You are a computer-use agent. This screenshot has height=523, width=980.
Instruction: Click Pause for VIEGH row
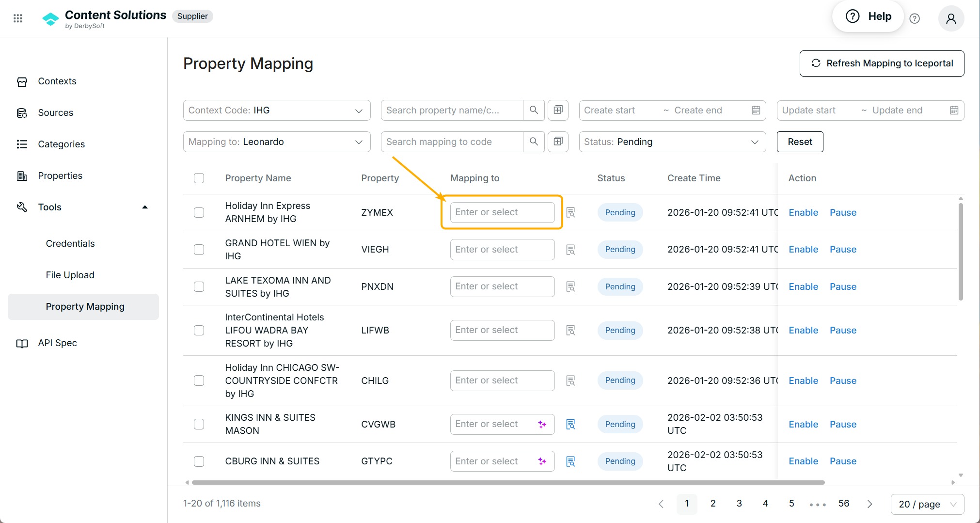pyautogui.click(x=843, y=249)
